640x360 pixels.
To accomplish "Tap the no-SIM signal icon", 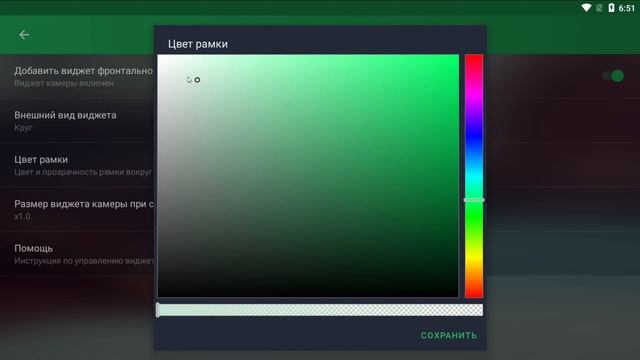I will click(x=599, y=8).
